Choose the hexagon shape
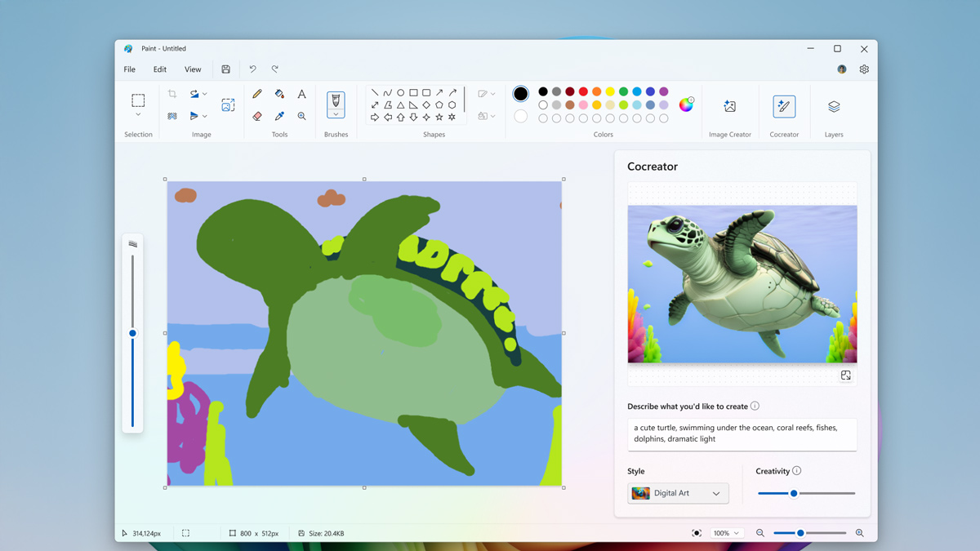Screen dimensions: 980x551 (452, 105)
